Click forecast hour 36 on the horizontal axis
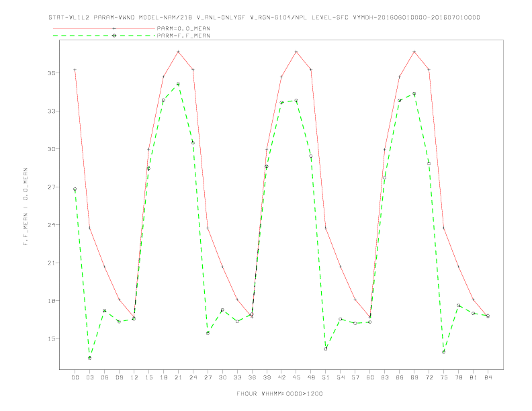532x411 pixels. (x=252, y=377)
